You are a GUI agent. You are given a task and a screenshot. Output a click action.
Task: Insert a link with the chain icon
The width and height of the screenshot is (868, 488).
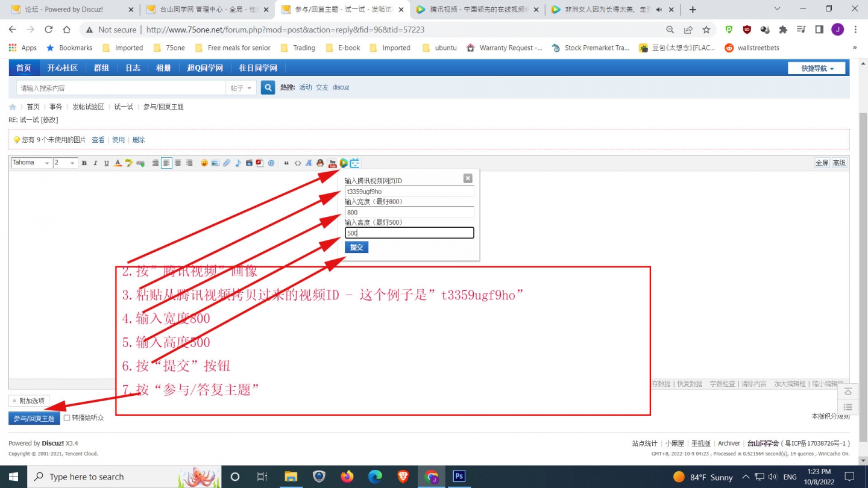(x=140, y=163)
